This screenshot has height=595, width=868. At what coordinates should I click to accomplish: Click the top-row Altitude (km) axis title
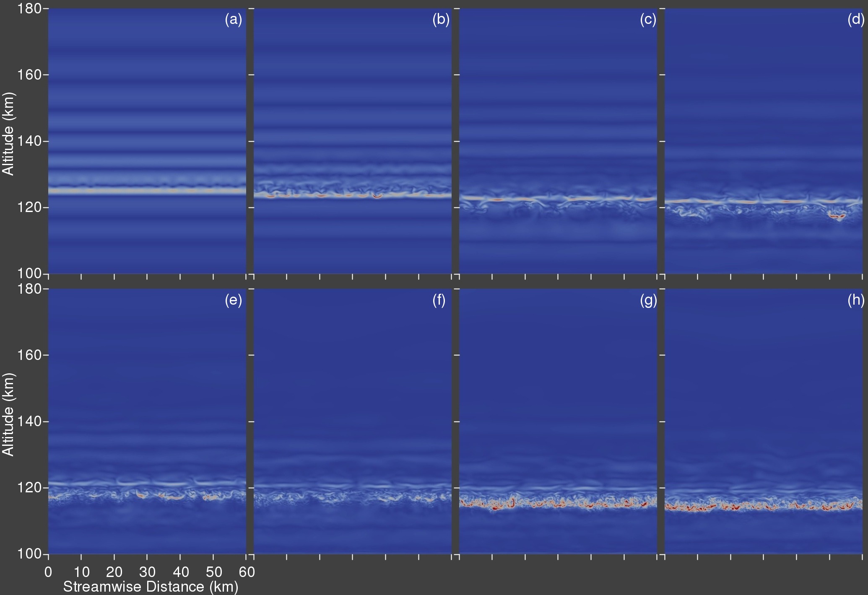(x=8, y=134)
